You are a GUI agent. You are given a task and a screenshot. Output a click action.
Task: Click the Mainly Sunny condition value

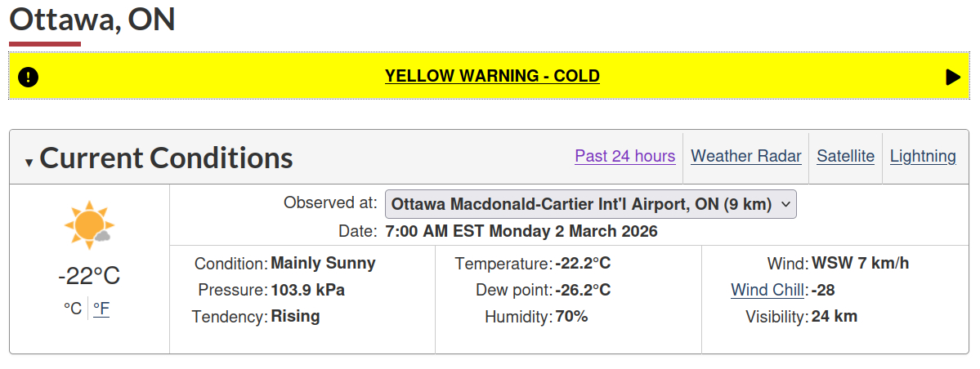pyautogui.click(x=323, y=263)
